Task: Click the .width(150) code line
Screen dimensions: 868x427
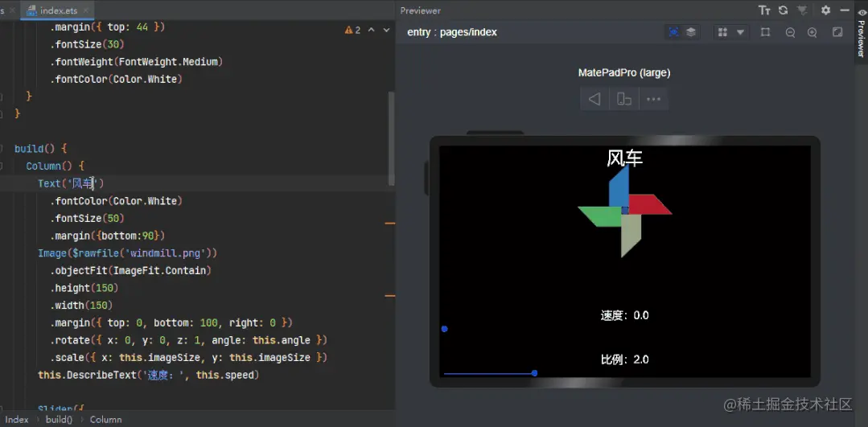Action: [x=81, y=306]
